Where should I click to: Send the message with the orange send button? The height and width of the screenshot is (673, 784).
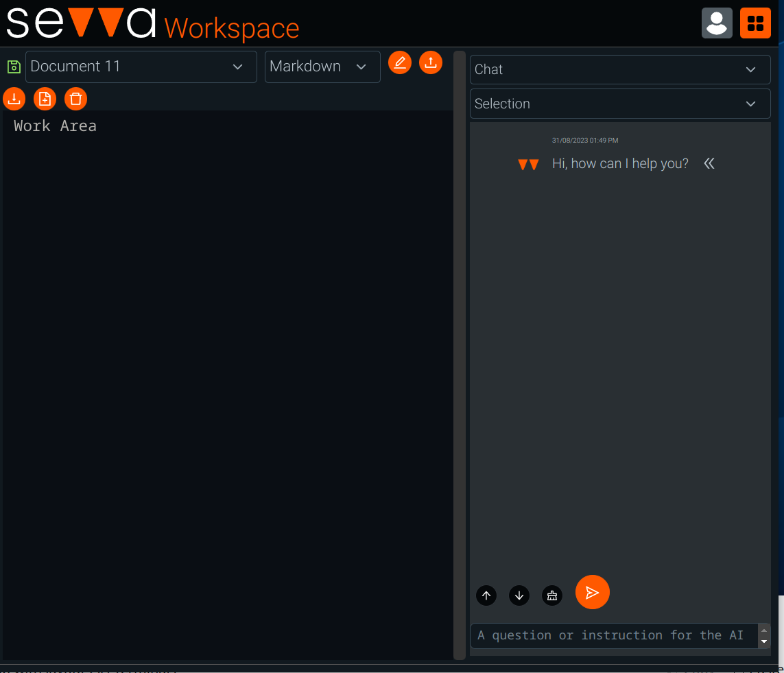tap(593, 592)
